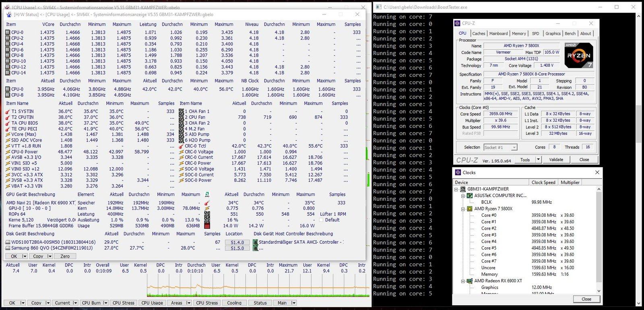Click the VCore (Max) voltage bolt icon

(x=8, y=134)
